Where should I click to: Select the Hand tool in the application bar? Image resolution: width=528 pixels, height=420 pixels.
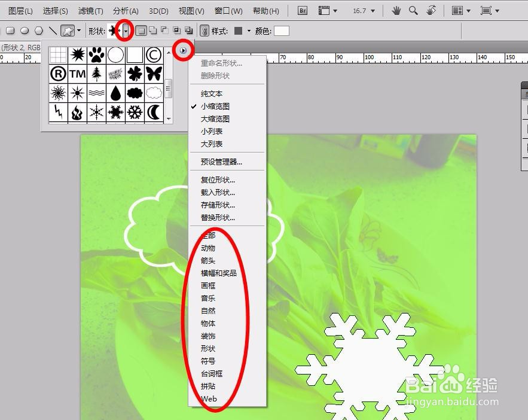point(395,10)
